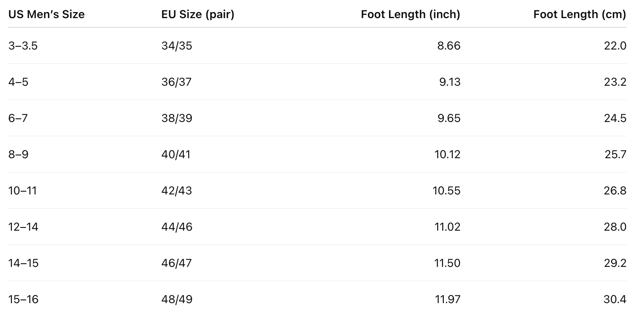Click the 26.8 cm value
The width and height of the screenshot is (644, 316).
tap(615, 191)
